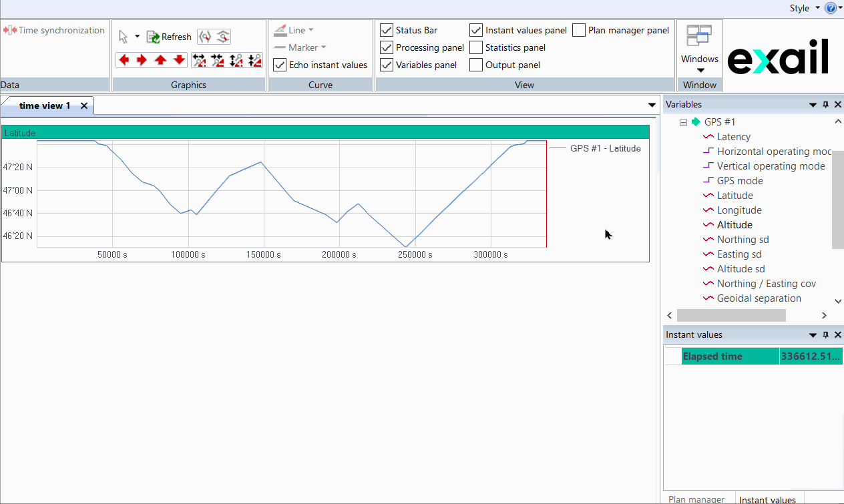This screenshot has width=844, height=504.
Task: Click Time synchronization in Data group
Action: click(54, 30)
